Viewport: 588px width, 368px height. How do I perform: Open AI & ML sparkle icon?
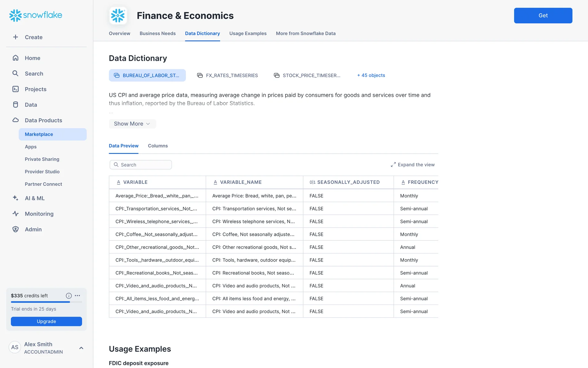click(x=16, y=198)
